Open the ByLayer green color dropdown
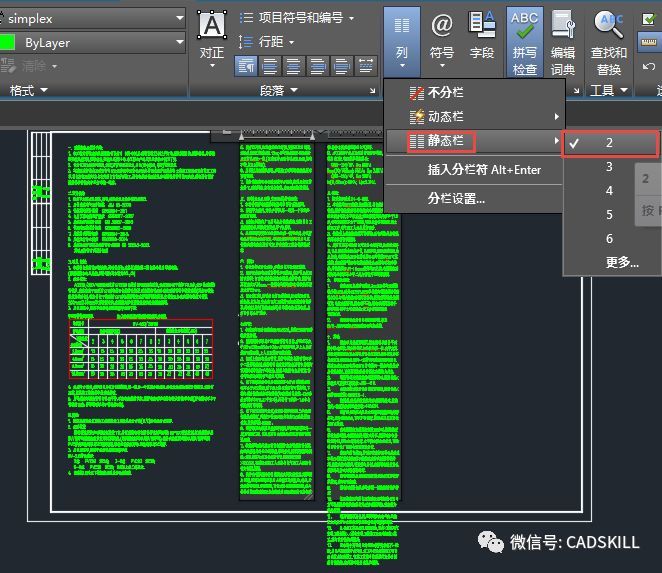662x573 pixels. click(179, 43)
